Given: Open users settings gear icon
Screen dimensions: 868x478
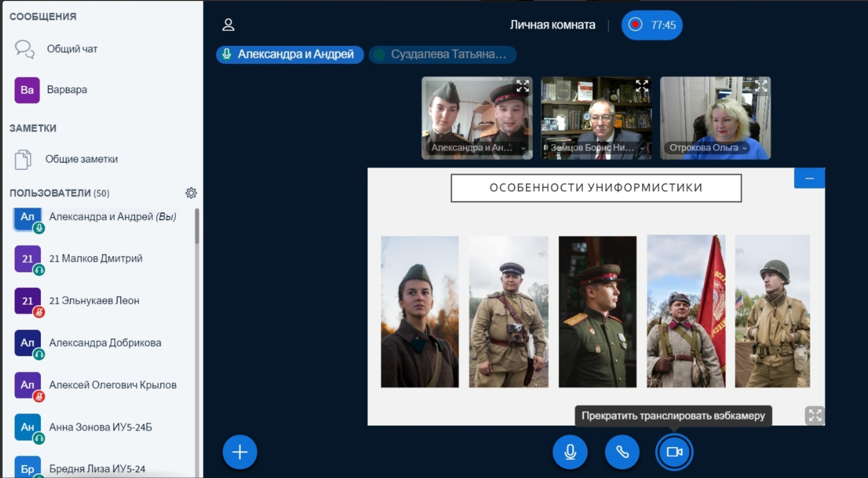Looking at the screenshot, I should [191, 193].
